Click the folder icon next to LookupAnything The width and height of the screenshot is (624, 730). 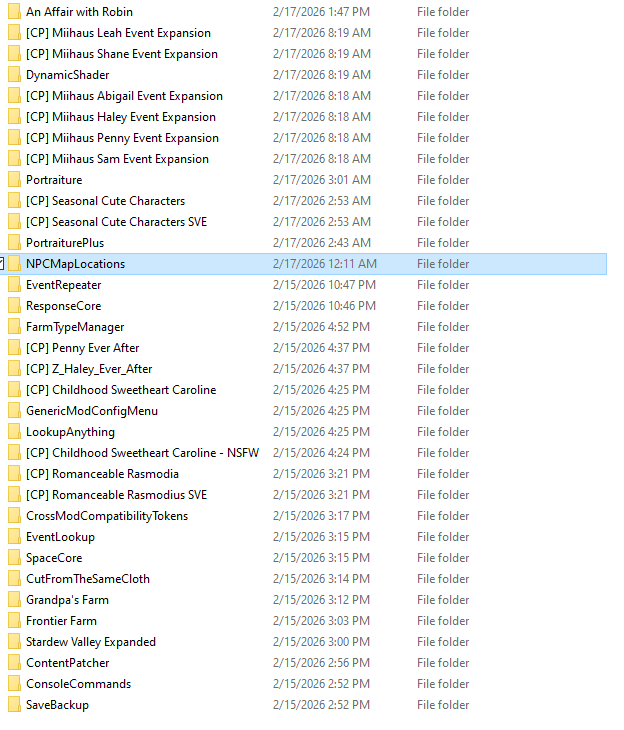click(x=14, y=432)
